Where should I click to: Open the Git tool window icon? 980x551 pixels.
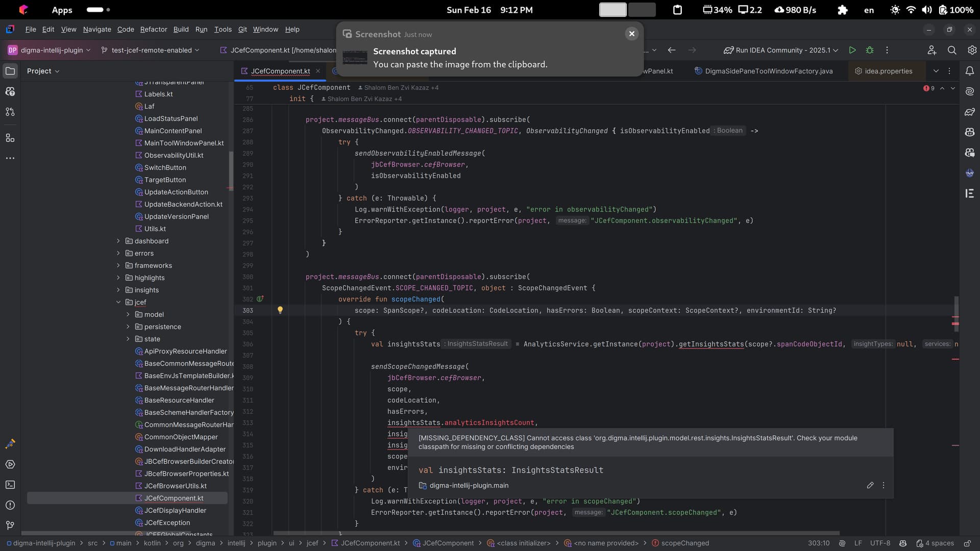click(x=10, y=525)
